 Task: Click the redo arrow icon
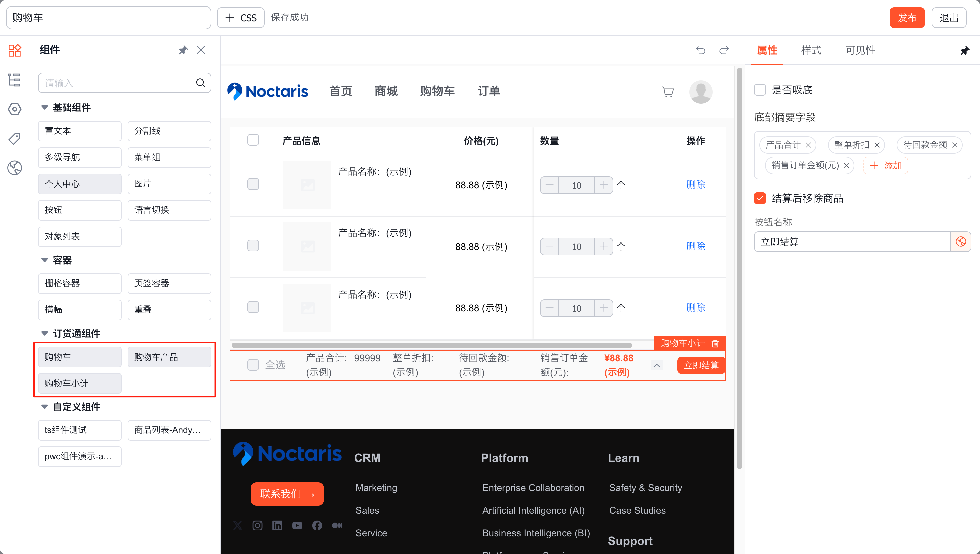[724, 50]
